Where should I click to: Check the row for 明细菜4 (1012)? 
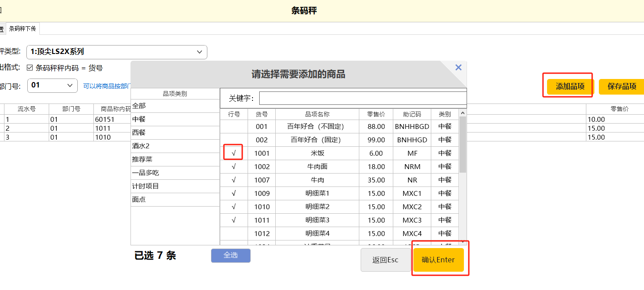coord(234,233)
